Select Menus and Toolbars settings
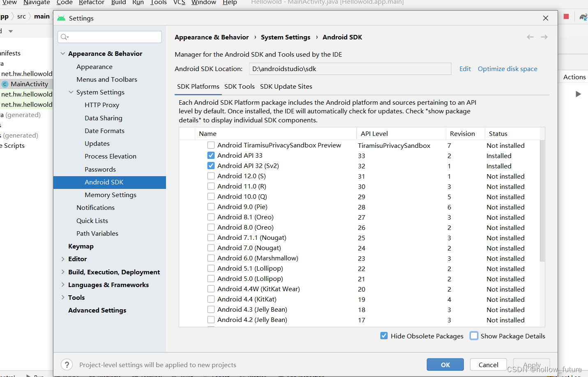The height and width of the screenshot is (377, 588). coord(107,80)
